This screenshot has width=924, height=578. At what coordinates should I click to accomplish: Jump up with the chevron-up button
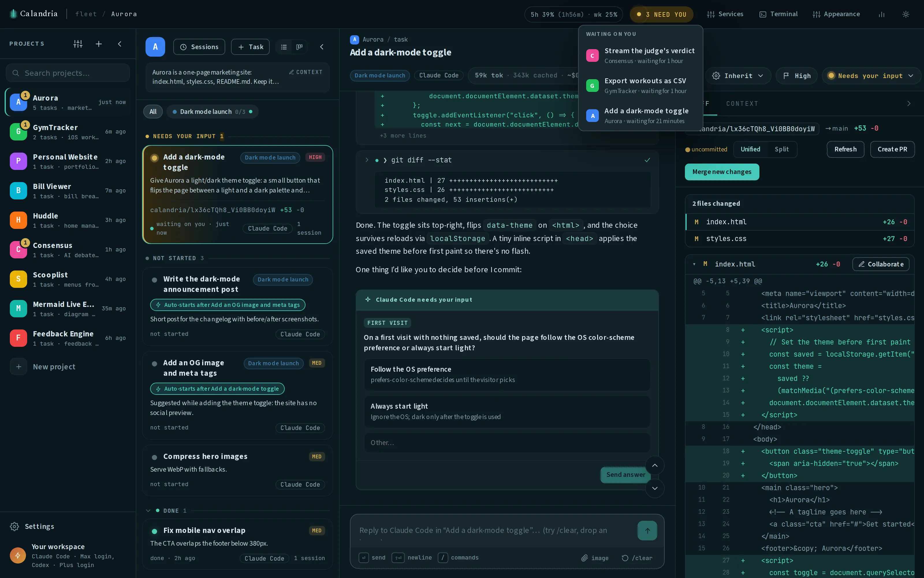[x=654, y=466]
